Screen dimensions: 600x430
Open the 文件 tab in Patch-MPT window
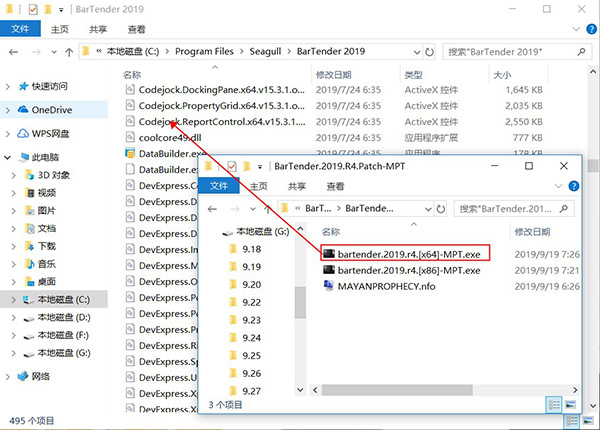tap(219, 186)
